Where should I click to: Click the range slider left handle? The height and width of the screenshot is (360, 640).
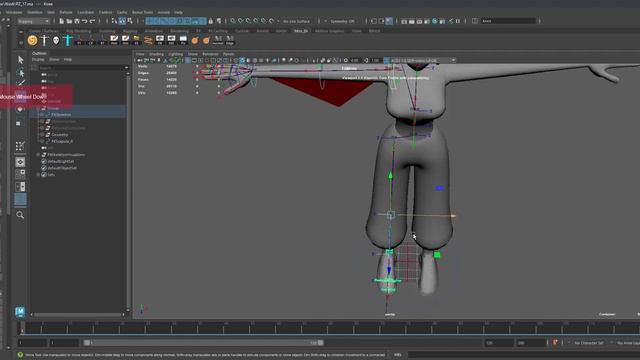click(x=87, y=343)
